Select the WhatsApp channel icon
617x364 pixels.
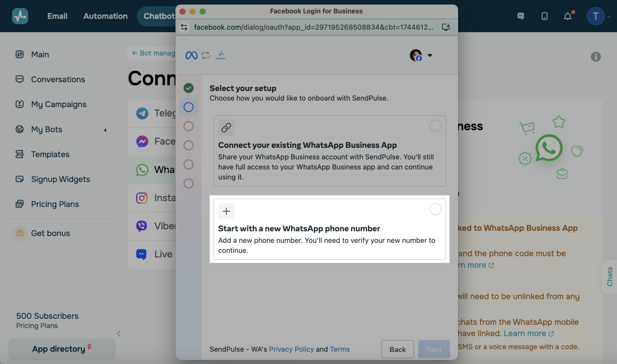[142, 169]
